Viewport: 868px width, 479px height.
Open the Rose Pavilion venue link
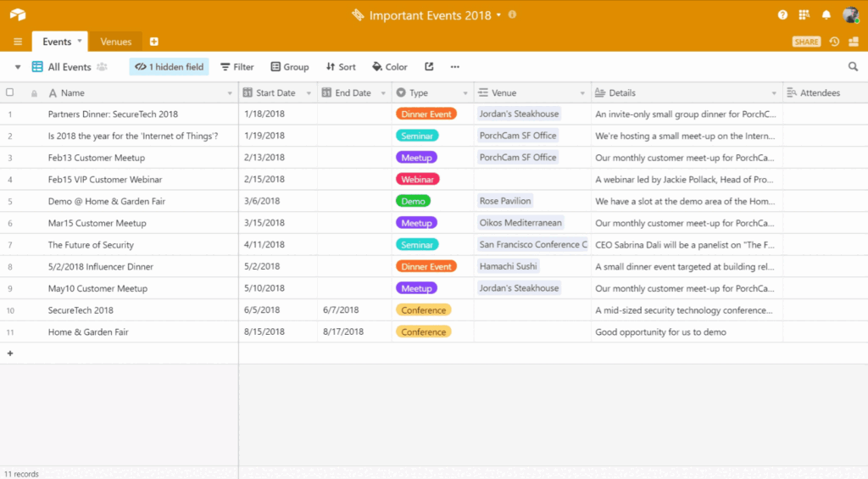[505, 201]
